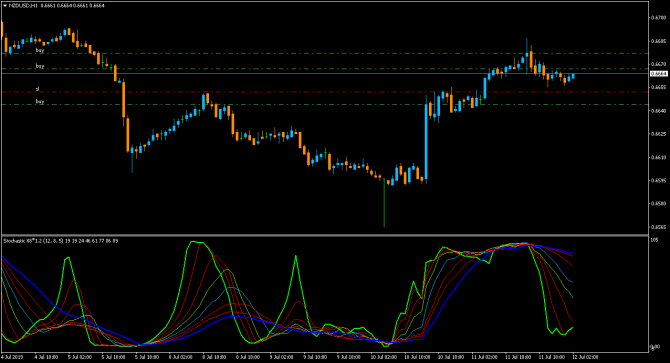Click the '12 Jul 02:00' time axis label
670x363 pixels.
click(585, 357)
